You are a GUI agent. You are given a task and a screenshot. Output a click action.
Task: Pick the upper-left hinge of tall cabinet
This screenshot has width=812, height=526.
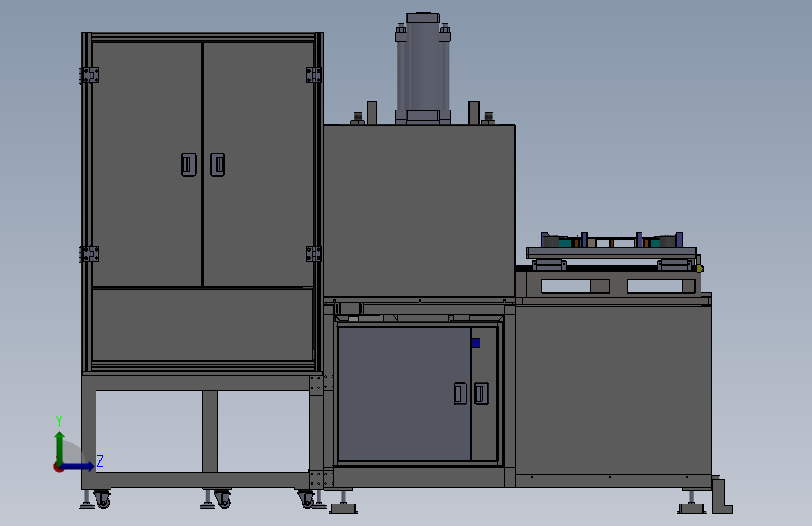click(x=89, y=76)
